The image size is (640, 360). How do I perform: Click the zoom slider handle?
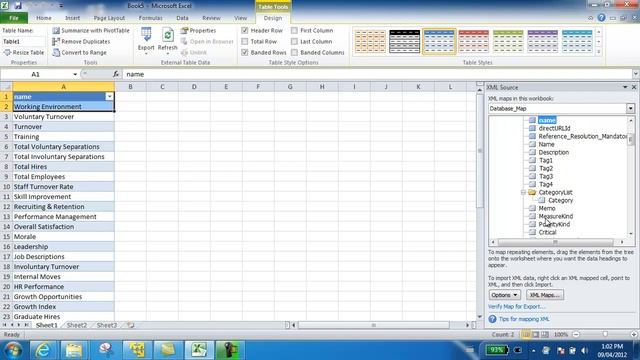605,335
